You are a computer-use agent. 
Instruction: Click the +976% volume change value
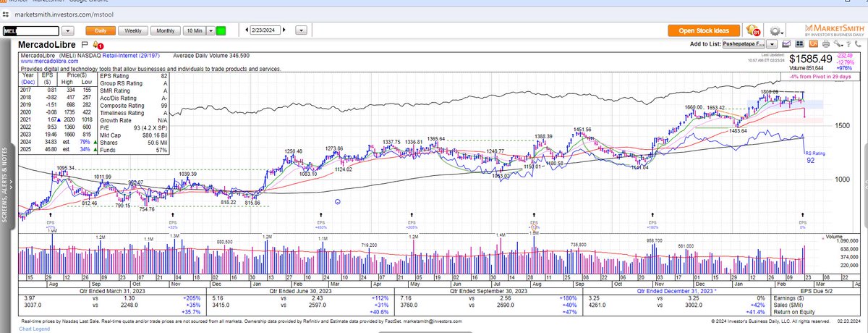click(x=843, y=68)
